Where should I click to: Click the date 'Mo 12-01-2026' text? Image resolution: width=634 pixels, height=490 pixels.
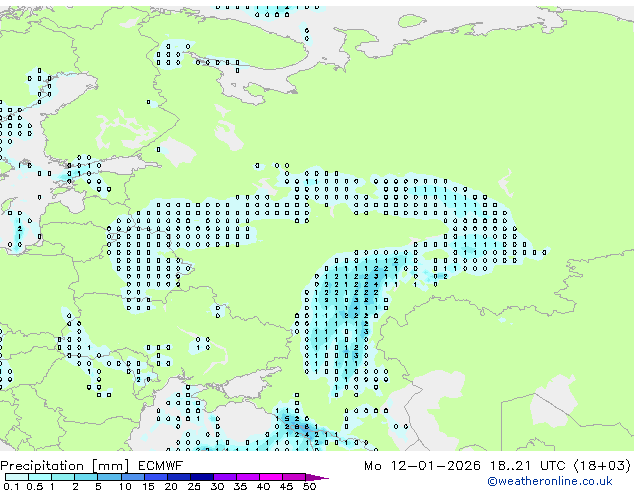422,466
